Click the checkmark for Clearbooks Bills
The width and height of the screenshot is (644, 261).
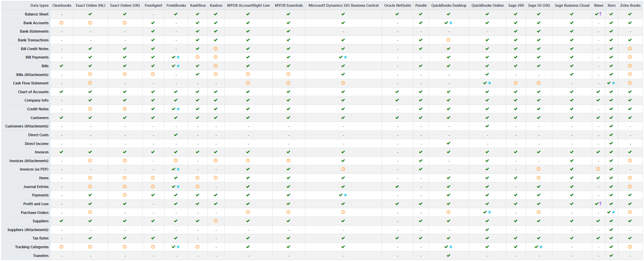pos(61,66)
